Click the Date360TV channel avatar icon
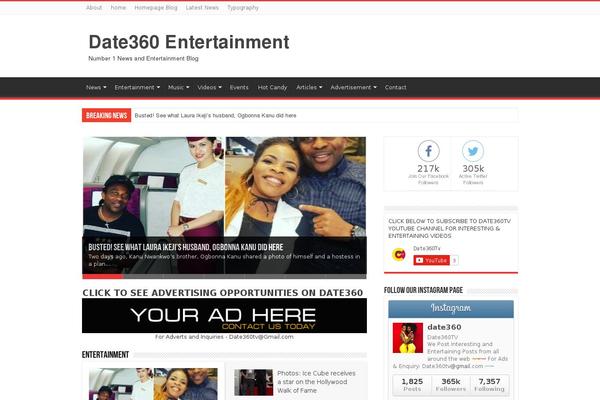The width and height of the screenshot is (600, 400). 399,254
